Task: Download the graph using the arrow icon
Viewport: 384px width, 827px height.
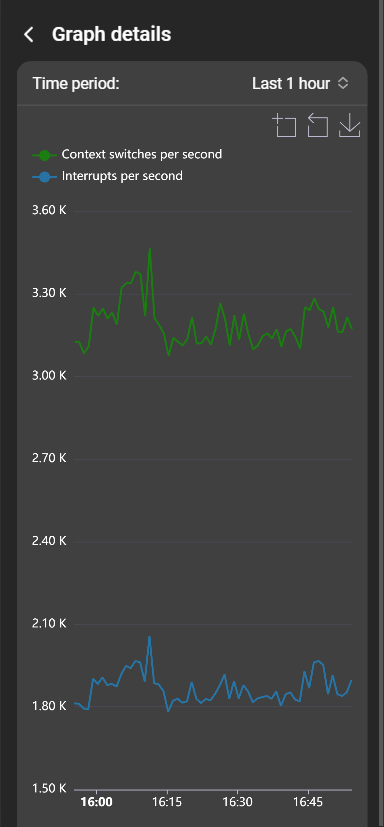Action: (x=349, y=126)
